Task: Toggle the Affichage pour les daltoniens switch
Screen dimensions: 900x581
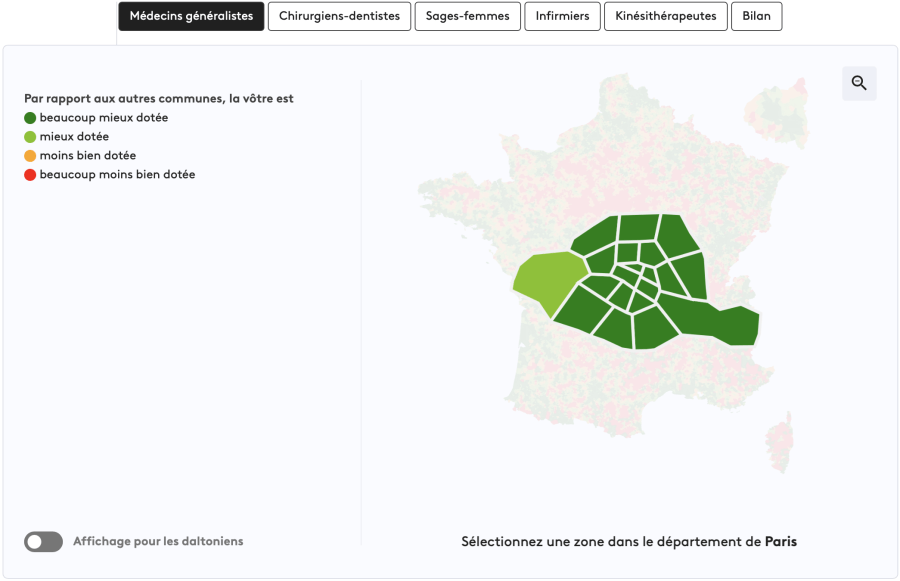Action: coord(43,541)
